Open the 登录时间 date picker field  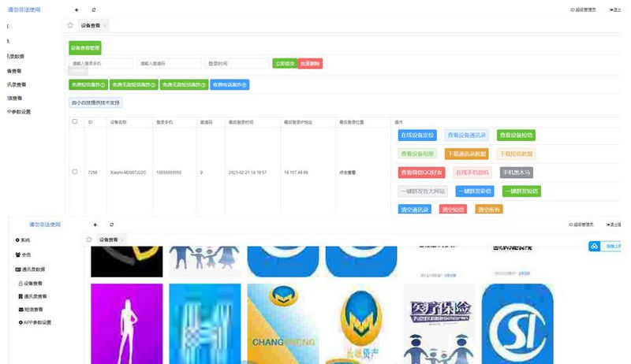(237, 63)
